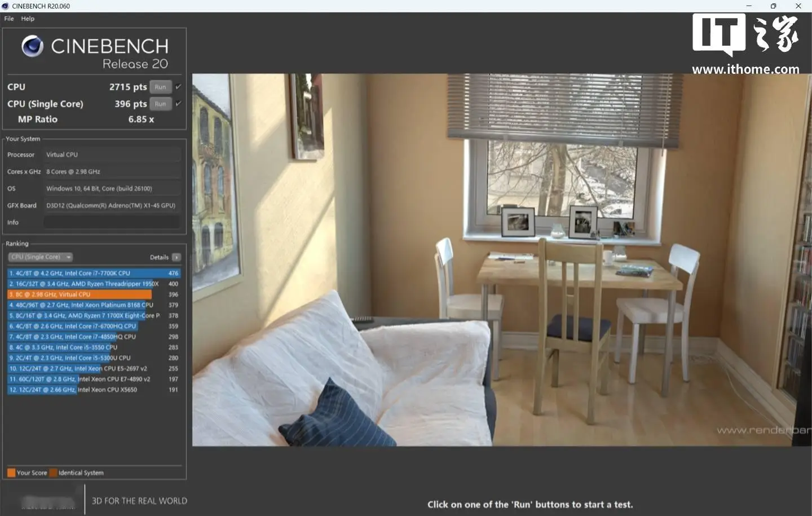Image resolution: width=812 pixels, height=516 pixels.
Task: Click the IT Home watermark logo
Action: pos(745,44)
